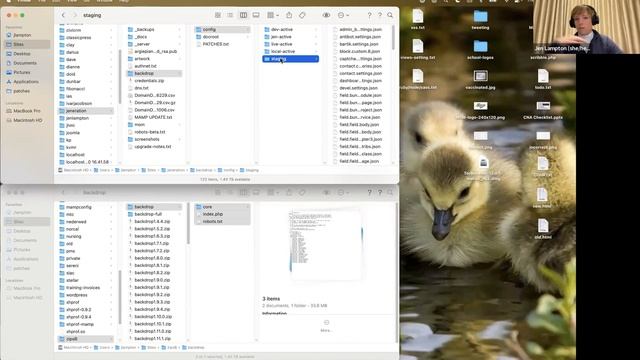Click the preview thumbnail in Backdrop window
This screenshot has width=640, height=360.
point(326,245)
